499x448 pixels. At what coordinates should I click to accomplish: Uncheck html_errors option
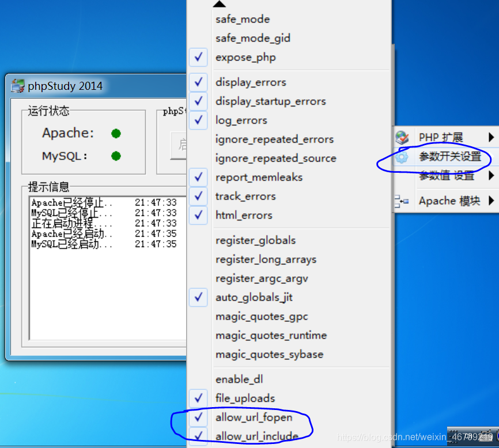click(289, 215)
